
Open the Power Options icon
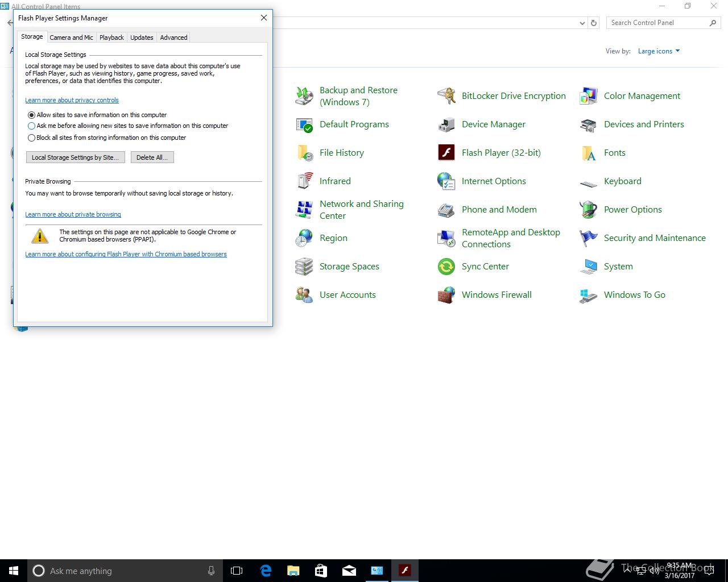point(589,210)
